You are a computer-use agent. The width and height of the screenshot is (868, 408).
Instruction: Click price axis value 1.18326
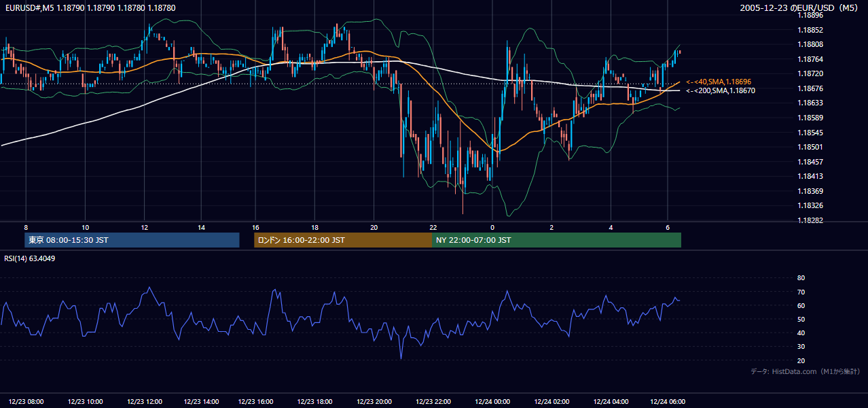(x=810, y=205)
